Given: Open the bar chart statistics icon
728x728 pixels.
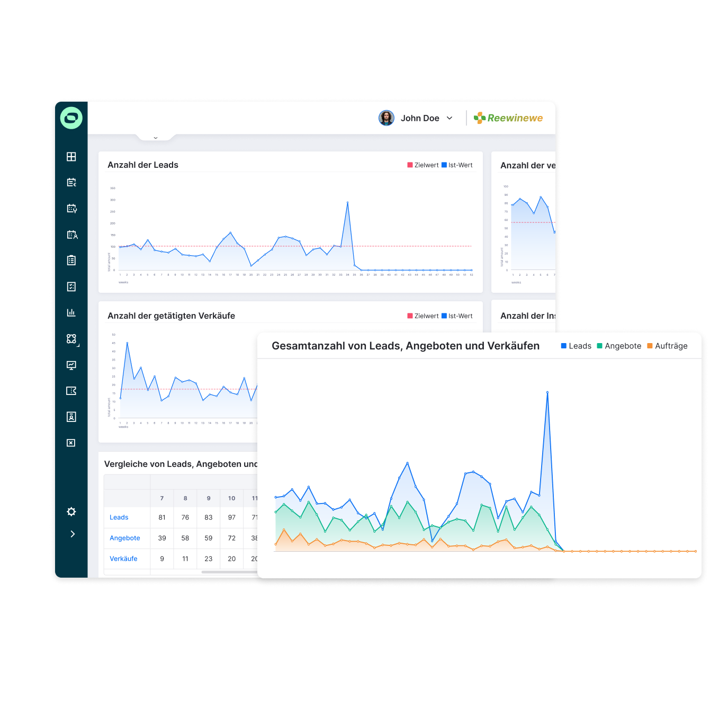Looking at the screenshot, I should [71, 312].
